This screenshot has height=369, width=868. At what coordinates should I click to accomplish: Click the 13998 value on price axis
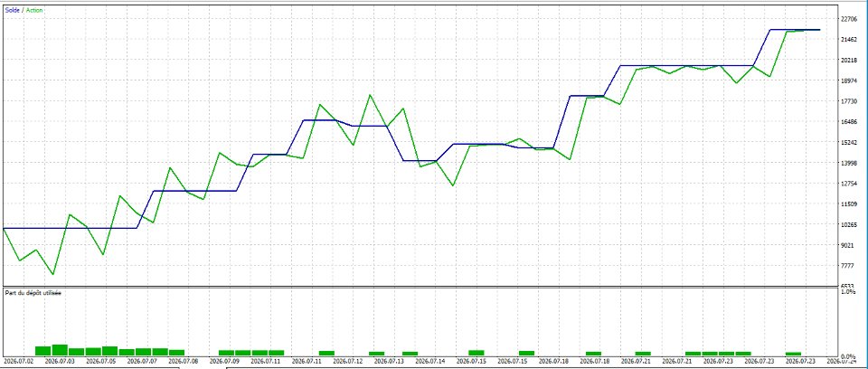click(x=849, y=163)
